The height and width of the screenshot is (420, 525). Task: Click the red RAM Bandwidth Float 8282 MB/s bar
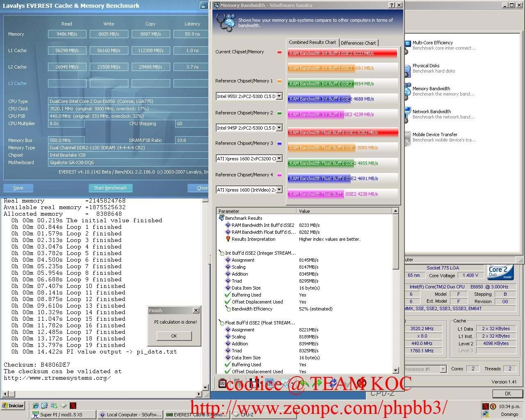pos(343,132)
